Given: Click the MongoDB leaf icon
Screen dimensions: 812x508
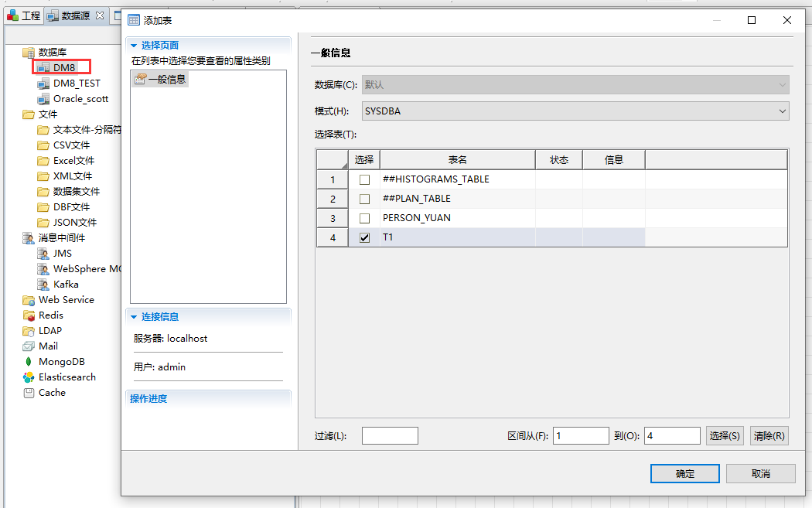Looking at the screenshot, I should [x=29, y=361].
